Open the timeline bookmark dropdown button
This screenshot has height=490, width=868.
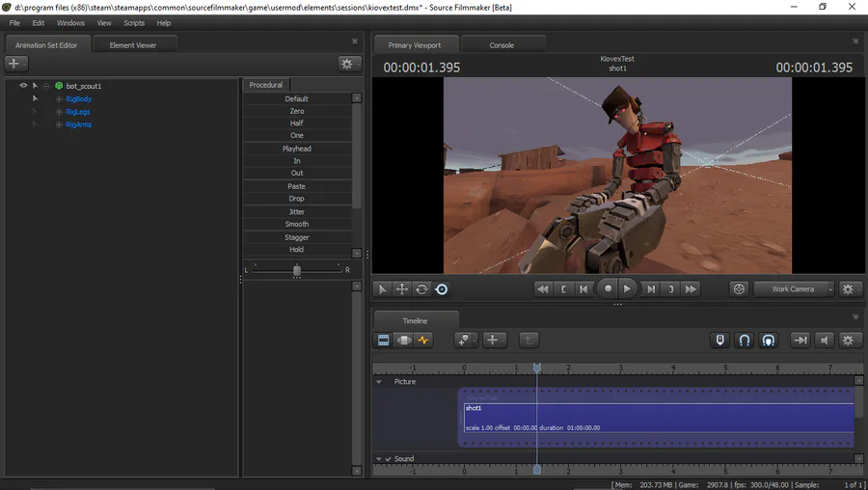pos(465,340)
